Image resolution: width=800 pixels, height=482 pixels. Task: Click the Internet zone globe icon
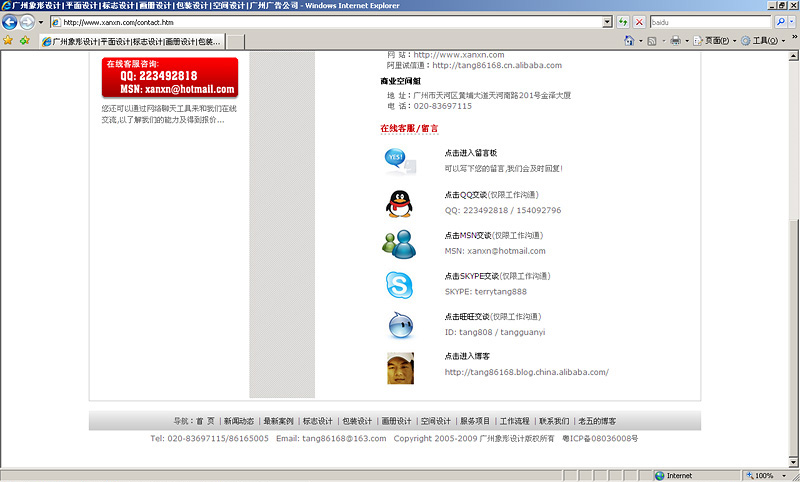click(660, 475)
